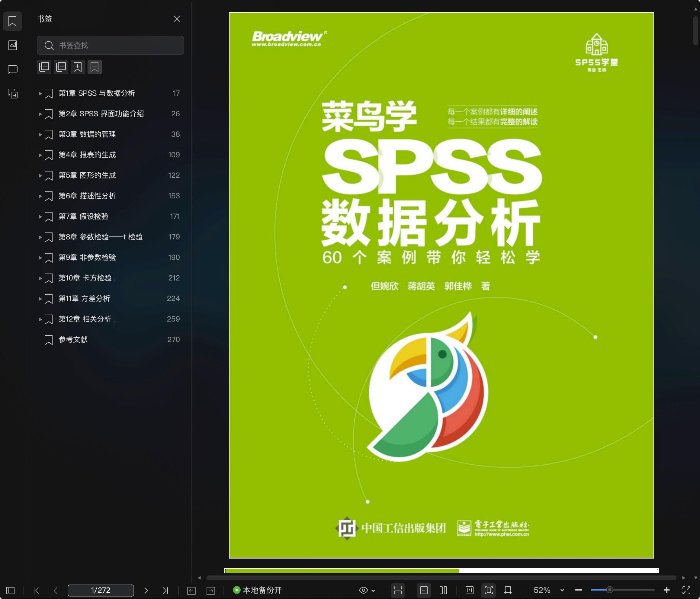700x599 pixels.
Task: Expand 第12章 相关分析 bookmark
Action: click(40, 319)
